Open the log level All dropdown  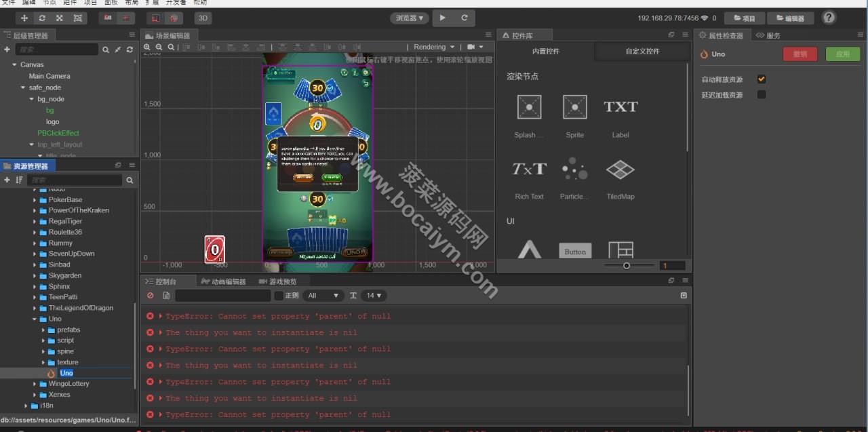(325, 296)
